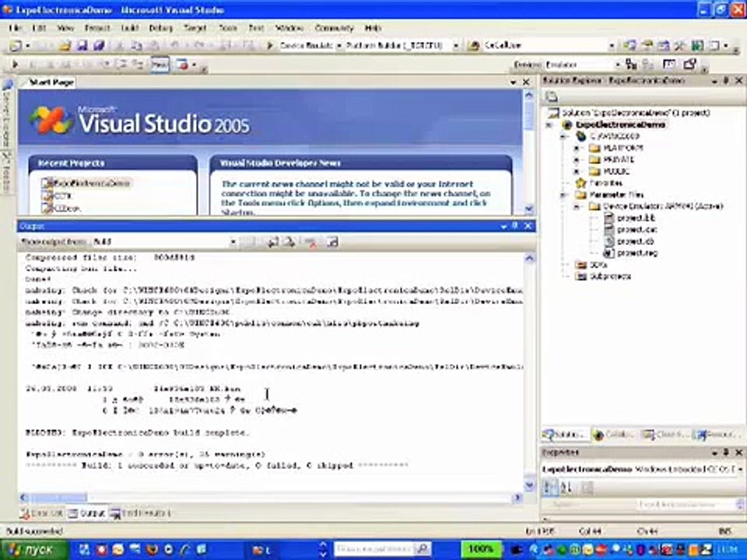Click the Start Debugging play icon

click(270, 46)
